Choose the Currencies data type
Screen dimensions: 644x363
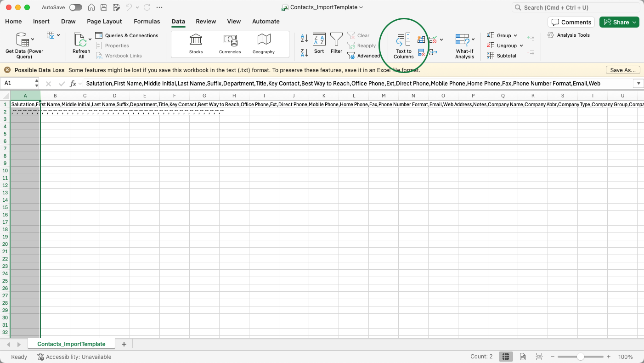(x=230, y=44)
